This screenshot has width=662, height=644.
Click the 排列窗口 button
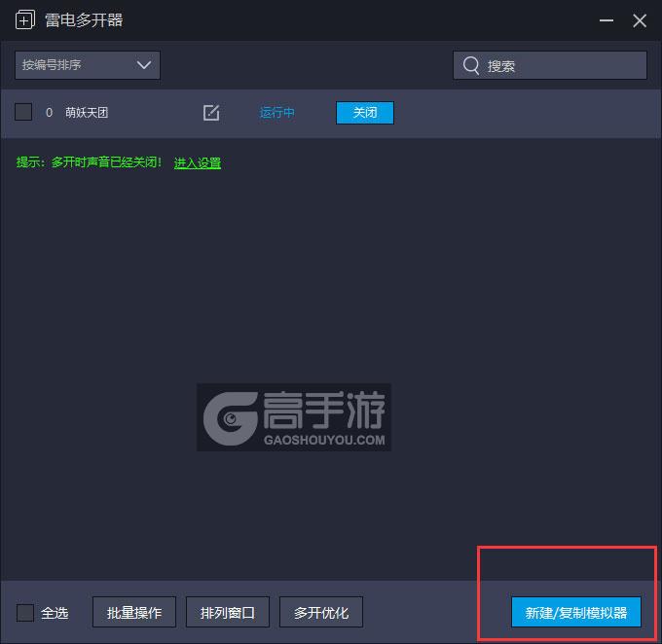click(228, 612)
